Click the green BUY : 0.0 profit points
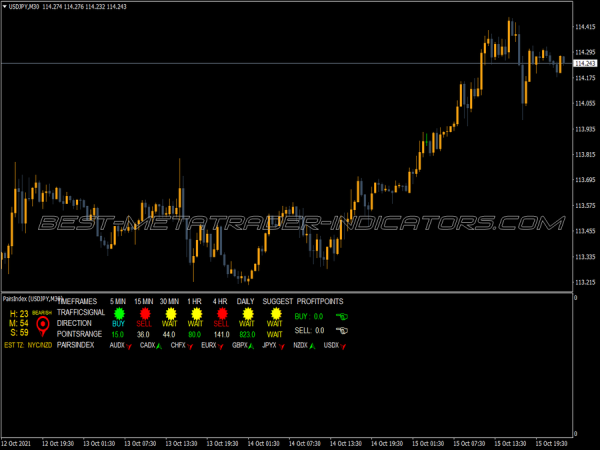This screenshot has width=600, height=450. 309,316
